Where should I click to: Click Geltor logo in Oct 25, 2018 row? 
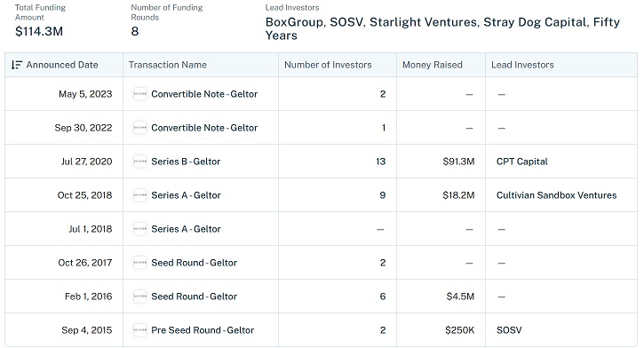(x=140, y=195)
